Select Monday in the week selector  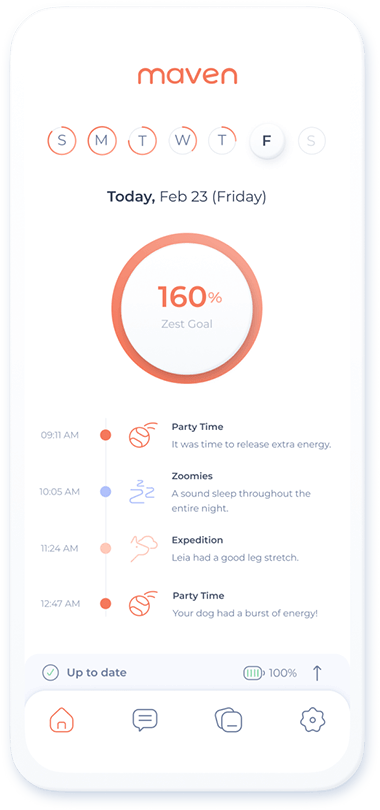102,141
